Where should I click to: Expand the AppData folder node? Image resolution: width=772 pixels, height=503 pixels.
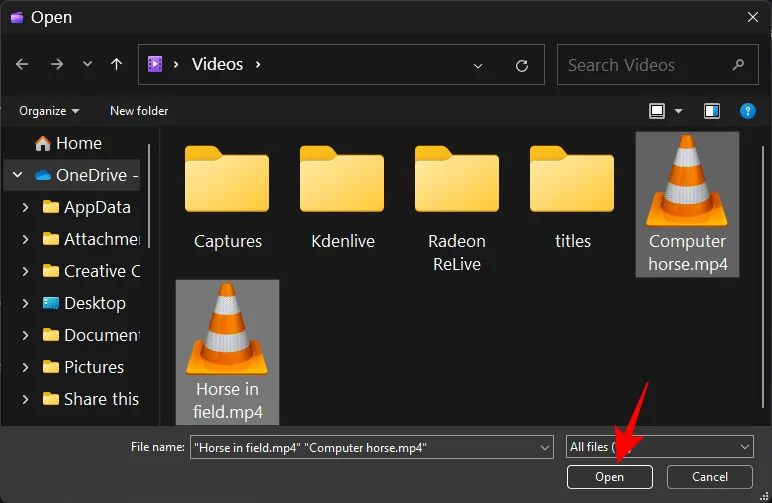click(26, 207)
